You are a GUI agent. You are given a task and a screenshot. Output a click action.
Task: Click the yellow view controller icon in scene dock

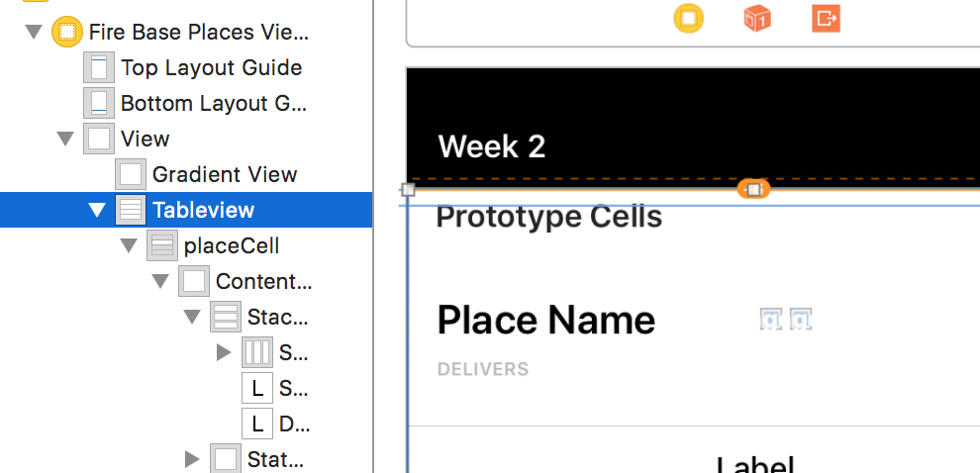(x=689, y=18)
